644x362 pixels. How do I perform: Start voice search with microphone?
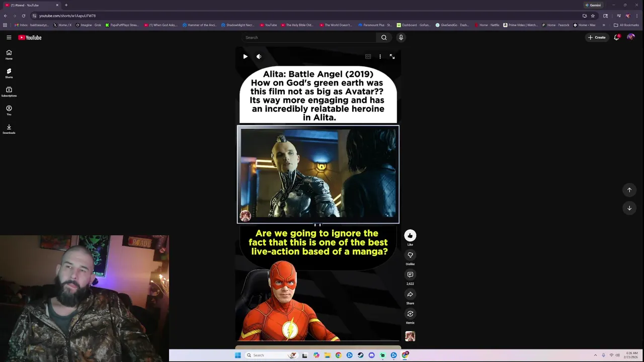(401, 37)
